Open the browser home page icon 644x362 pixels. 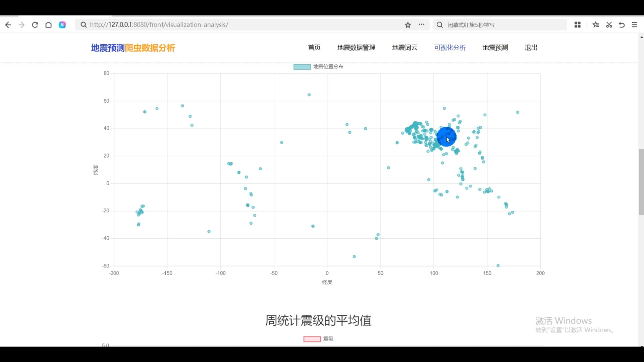(49, 25)
